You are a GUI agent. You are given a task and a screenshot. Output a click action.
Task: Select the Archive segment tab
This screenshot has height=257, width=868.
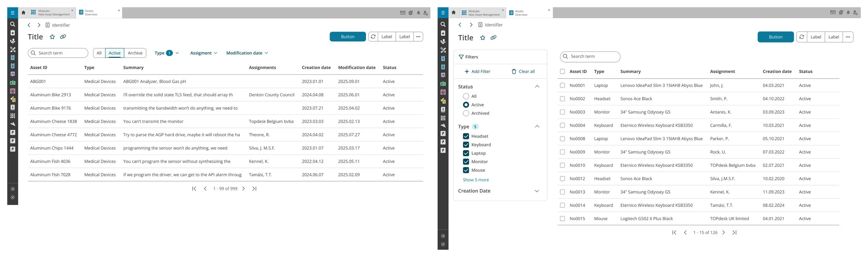click(x=135, y=53)
